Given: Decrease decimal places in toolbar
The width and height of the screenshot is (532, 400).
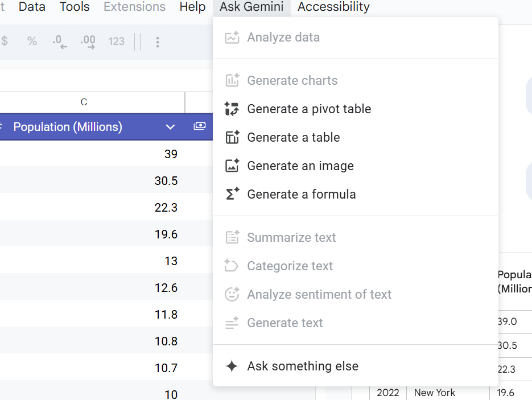Looking at the screenshot, I should coord(59,42).
